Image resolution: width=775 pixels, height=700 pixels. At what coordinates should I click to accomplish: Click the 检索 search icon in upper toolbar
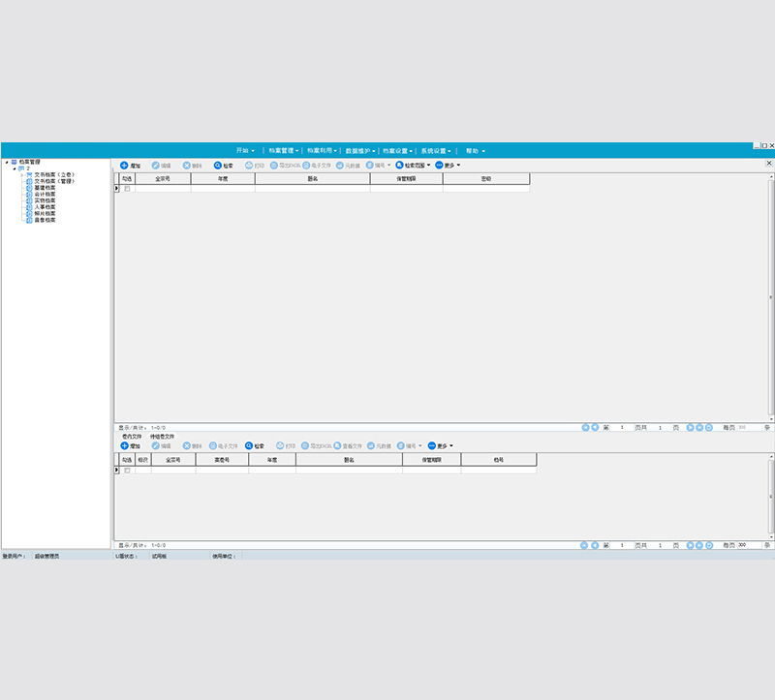[x=218, y=166]
